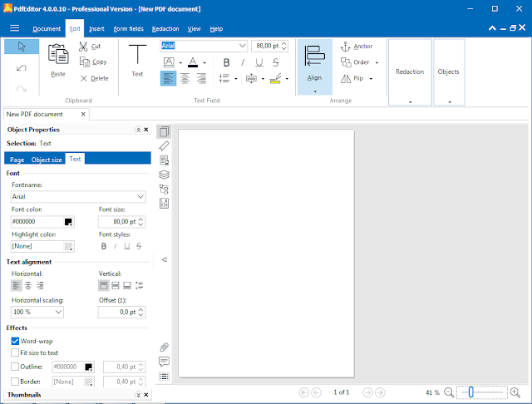Viewport: 532px width, 404px height.
Task: Toggle Underline in the ribbon
Action: [x=259, y=62]
